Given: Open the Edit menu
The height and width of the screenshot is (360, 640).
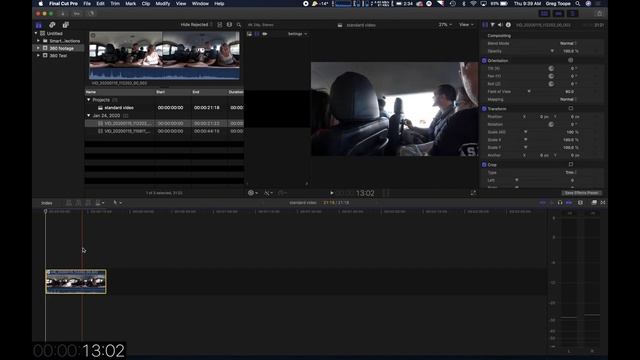Looking at the screenshot, I should click(x=100, y=3).
